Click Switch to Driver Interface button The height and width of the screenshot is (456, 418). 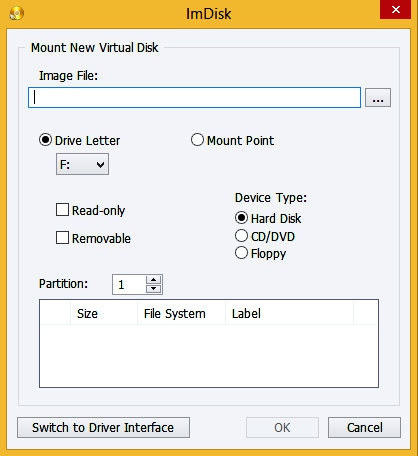(x=103, y=428)
